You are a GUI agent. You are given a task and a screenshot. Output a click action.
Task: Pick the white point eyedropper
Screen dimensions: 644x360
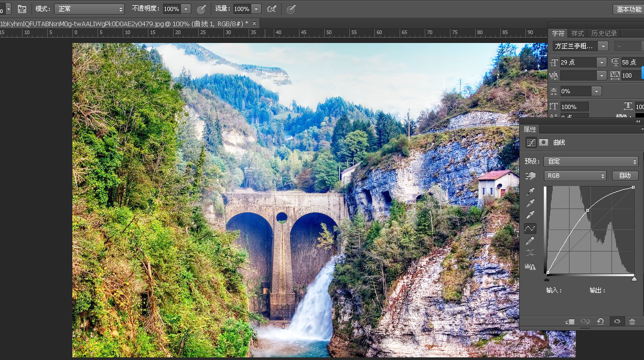[530, 215]
